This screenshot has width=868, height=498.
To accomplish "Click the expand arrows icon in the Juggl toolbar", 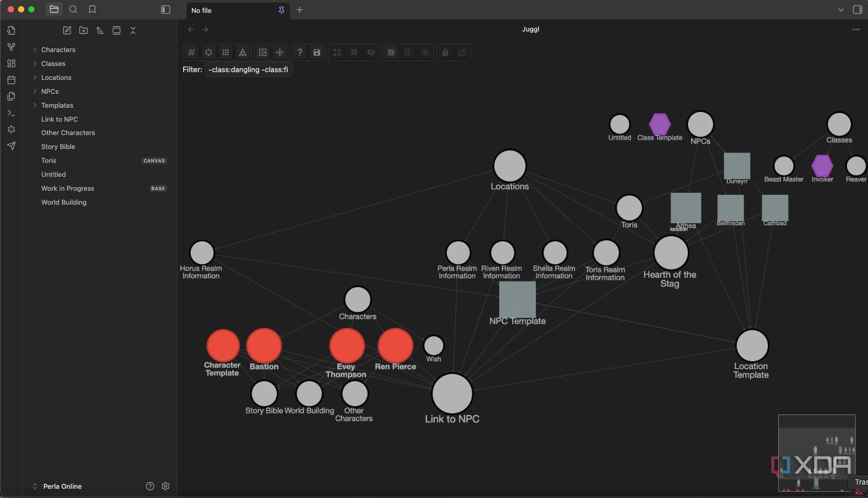I will (337, 53).
